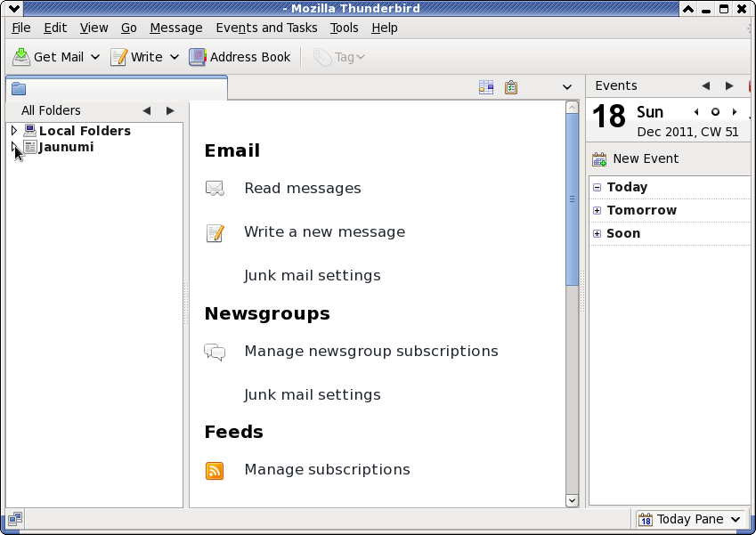Click the Tag label icon
Screen dimensions: 756x535
tap(322, 57)
